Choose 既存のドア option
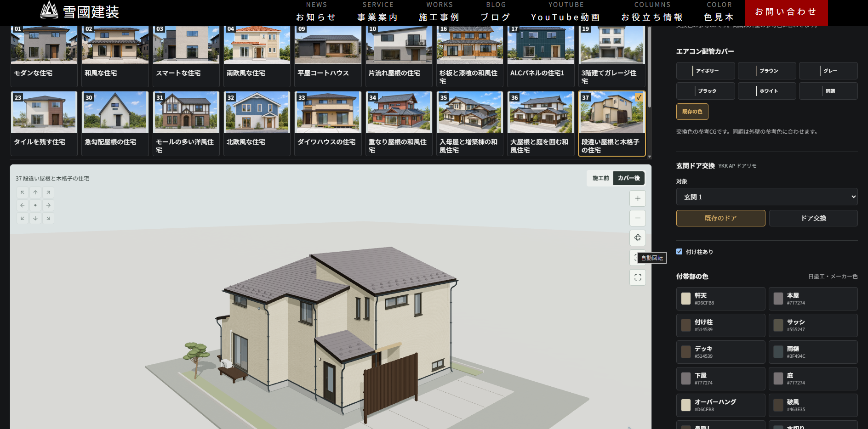The image size is (868, 429). (720, 218)
